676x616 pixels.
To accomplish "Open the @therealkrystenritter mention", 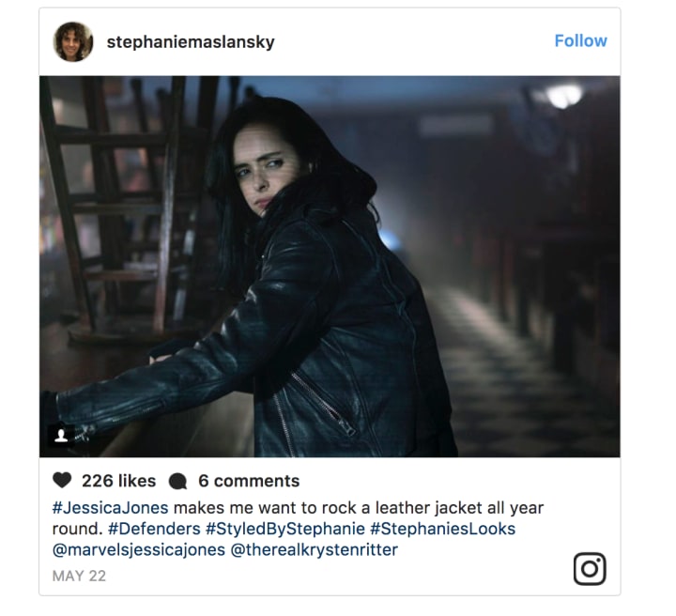I will [314, 550].
